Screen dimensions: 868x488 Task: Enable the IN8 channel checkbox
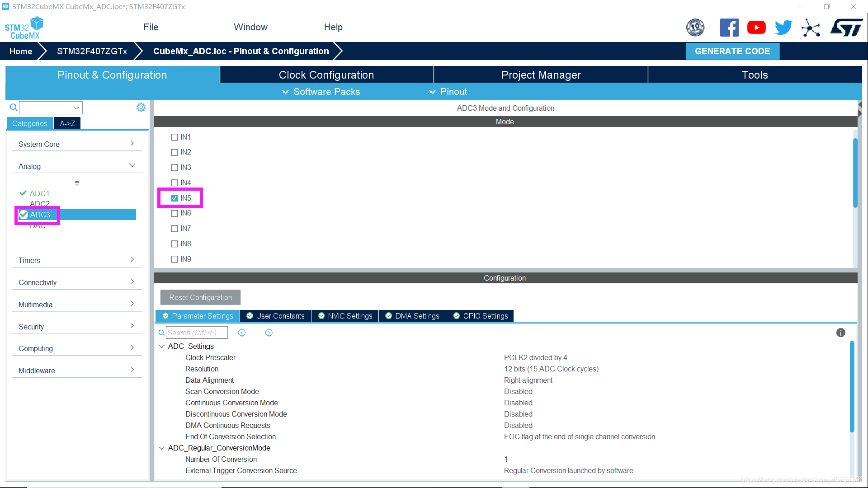point(175,244)
